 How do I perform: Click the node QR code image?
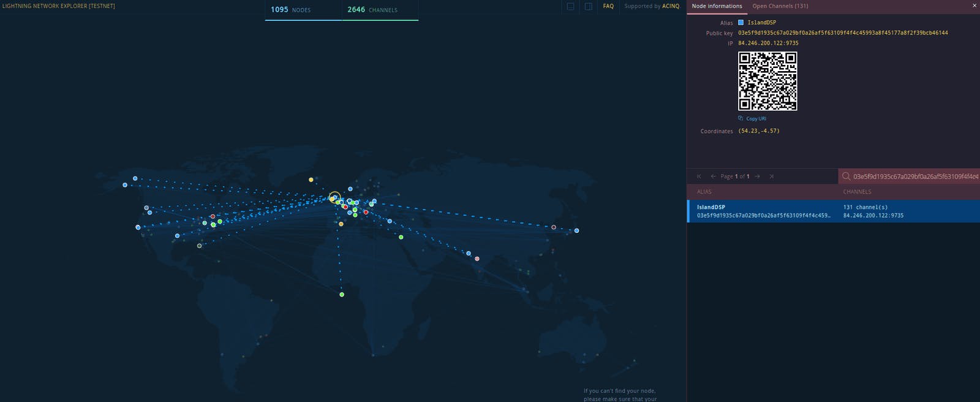pos(767,81)
